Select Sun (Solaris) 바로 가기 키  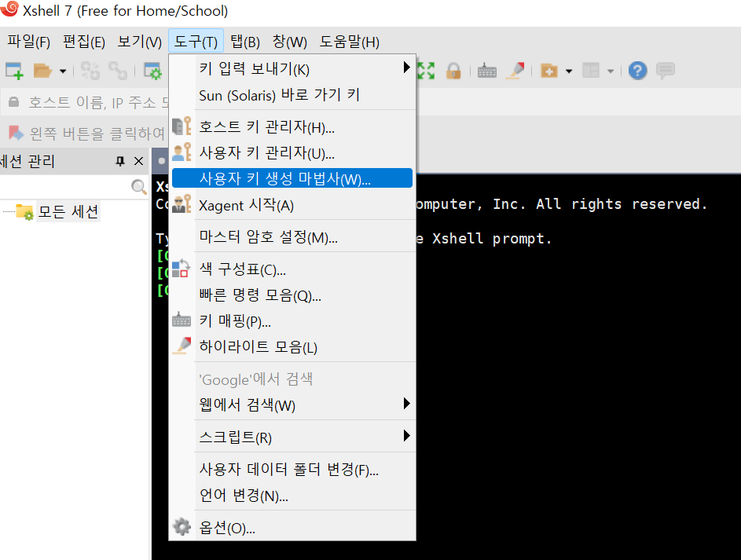click(292, 95)
